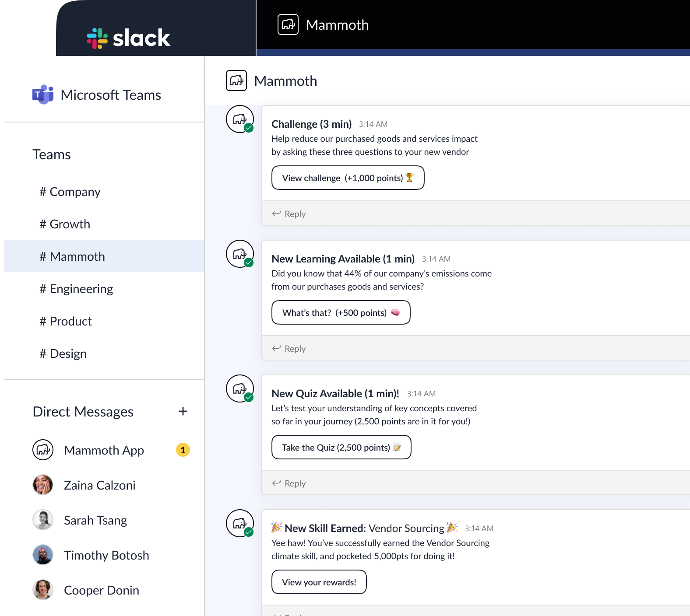
Task: Click Sarah Tsang's profile photo
Action: [43, 520]
